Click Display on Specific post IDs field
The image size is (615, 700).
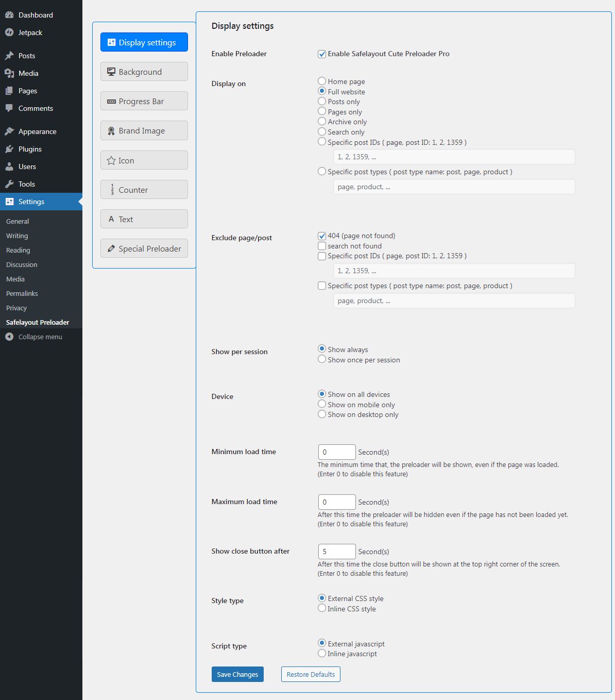[x=454, y=157]
